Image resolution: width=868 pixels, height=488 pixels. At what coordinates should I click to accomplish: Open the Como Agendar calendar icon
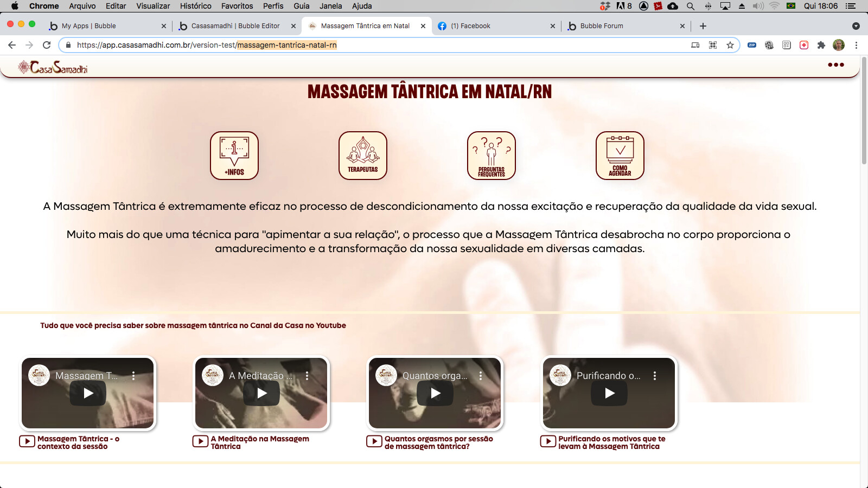point(620,156)
